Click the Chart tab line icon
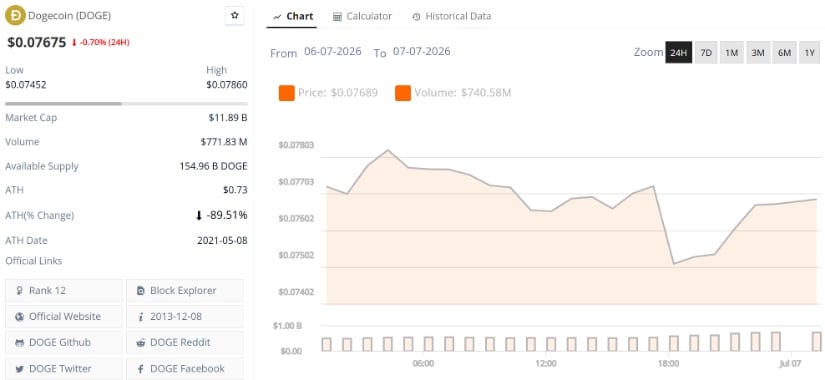 tap(277, 17)
